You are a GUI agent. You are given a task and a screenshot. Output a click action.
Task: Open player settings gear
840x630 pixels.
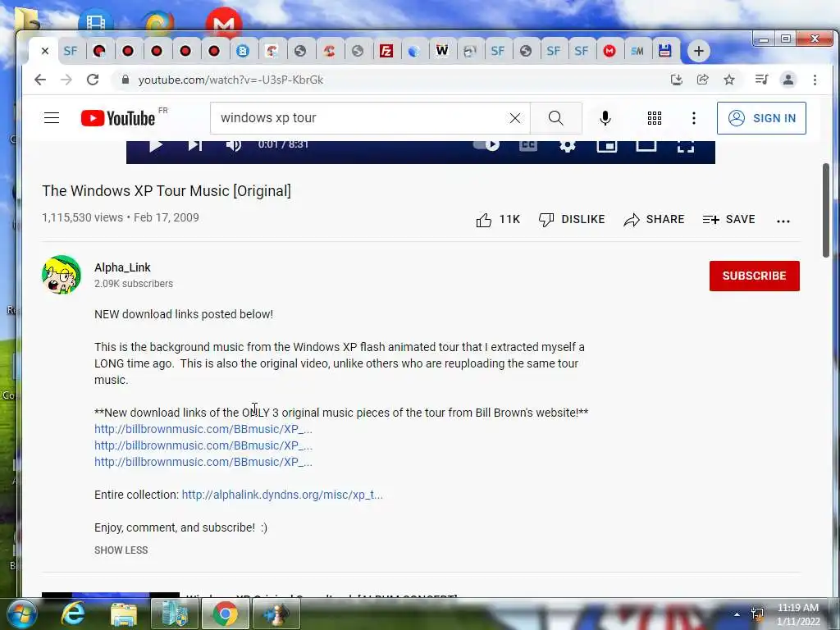568,145
